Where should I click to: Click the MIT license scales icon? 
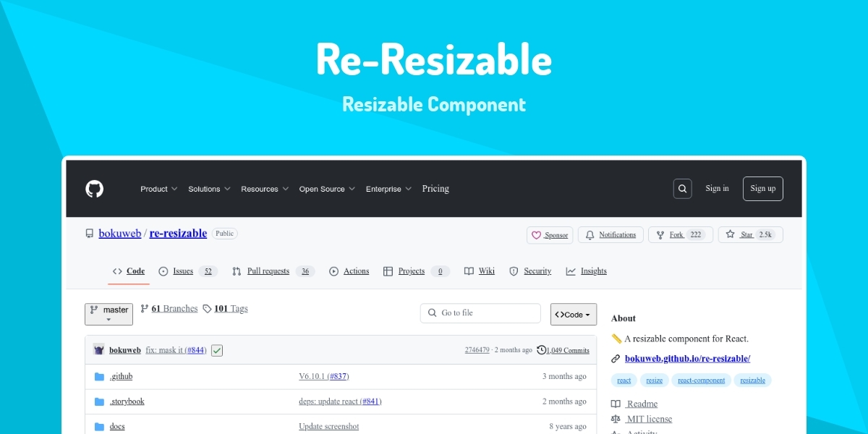click(x=616, y=418)
